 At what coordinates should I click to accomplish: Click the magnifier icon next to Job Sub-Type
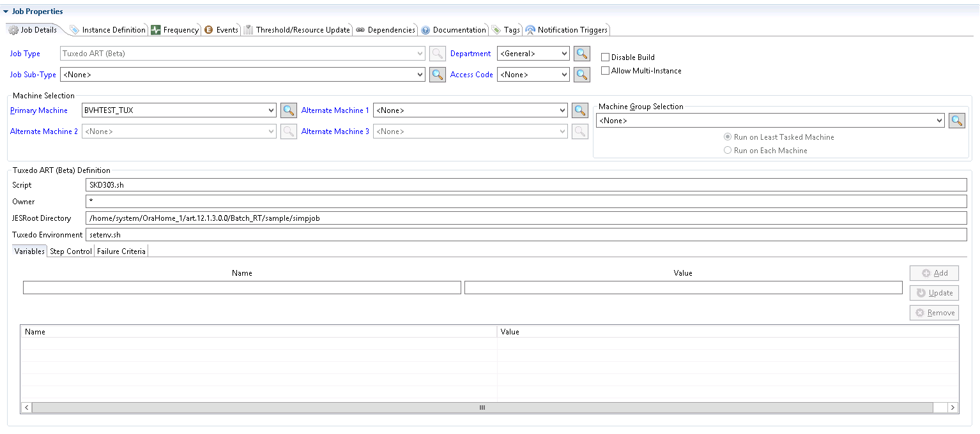(x=437, y=75)
